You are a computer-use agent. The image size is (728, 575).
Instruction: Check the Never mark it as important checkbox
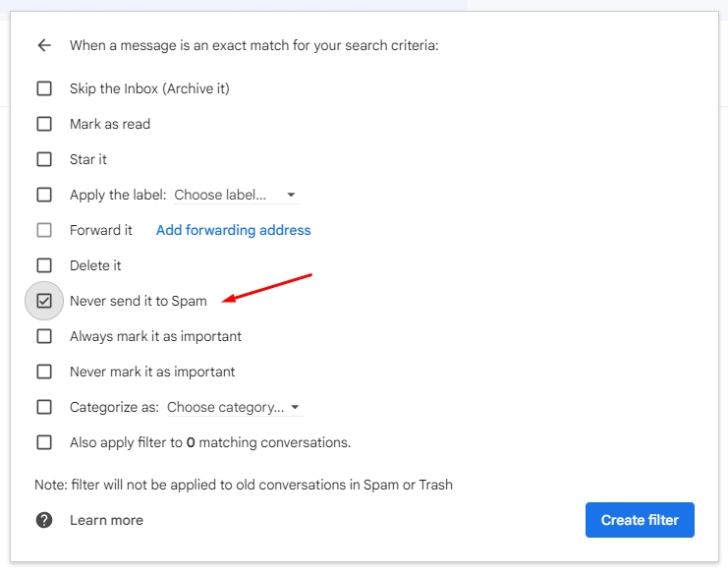(x=44, y=372)
